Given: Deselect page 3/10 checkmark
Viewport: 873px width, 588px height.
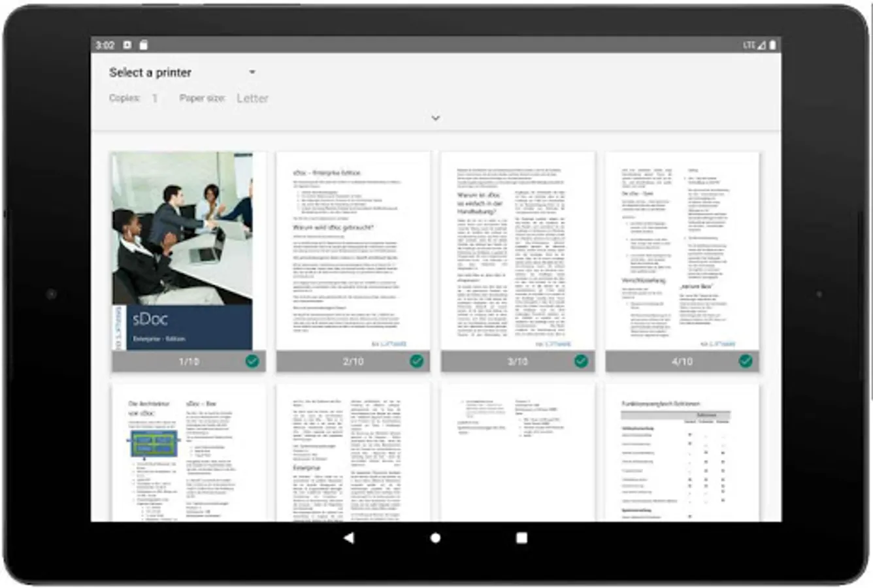Looking at the screenshot, I should [581, 361].
